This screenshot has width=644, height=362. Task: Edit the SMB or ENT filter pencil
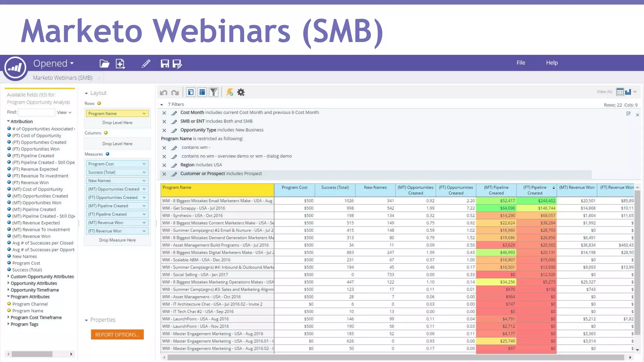(174, 122)
